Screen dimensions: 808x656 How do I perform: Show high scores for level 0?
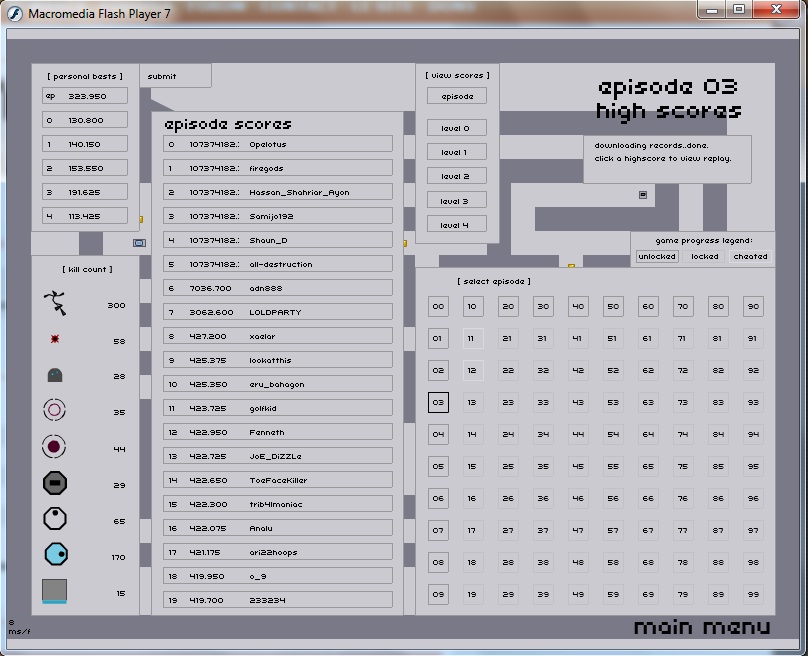click(x=456, y=128)
